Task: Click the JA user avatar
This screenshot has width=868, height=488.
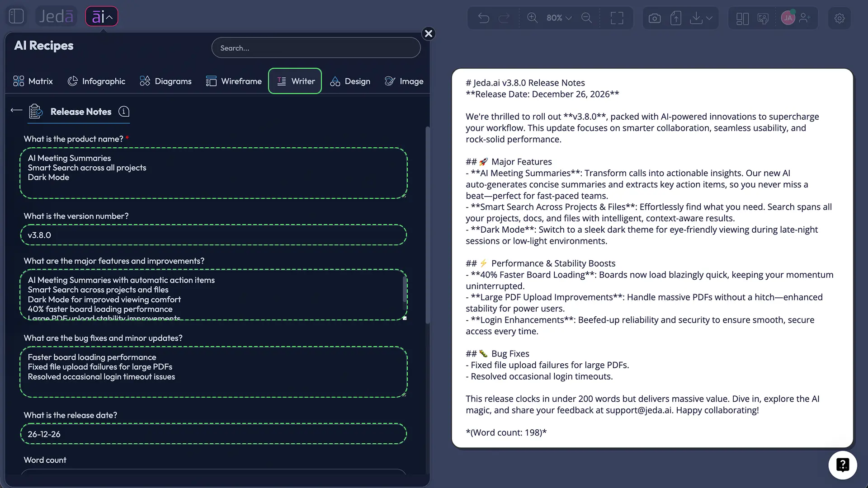Action: point(788,18)
